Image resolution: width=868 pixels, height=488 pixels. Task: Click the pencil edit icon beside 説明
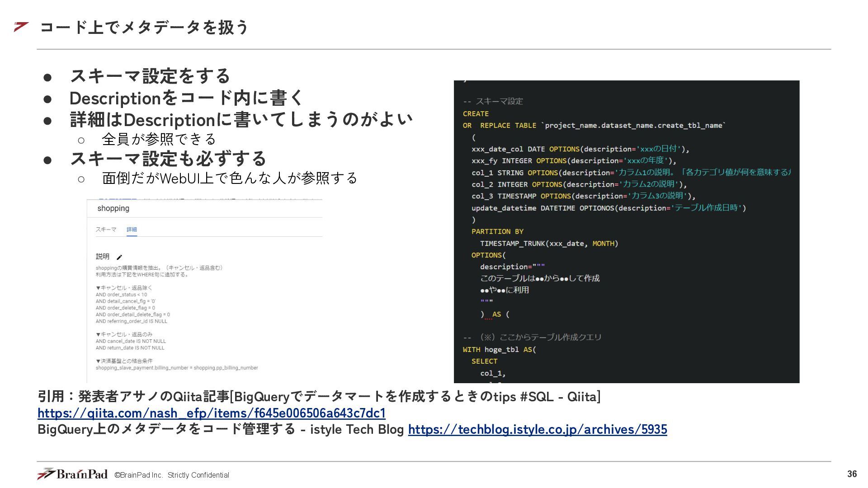tap(119, 257)
